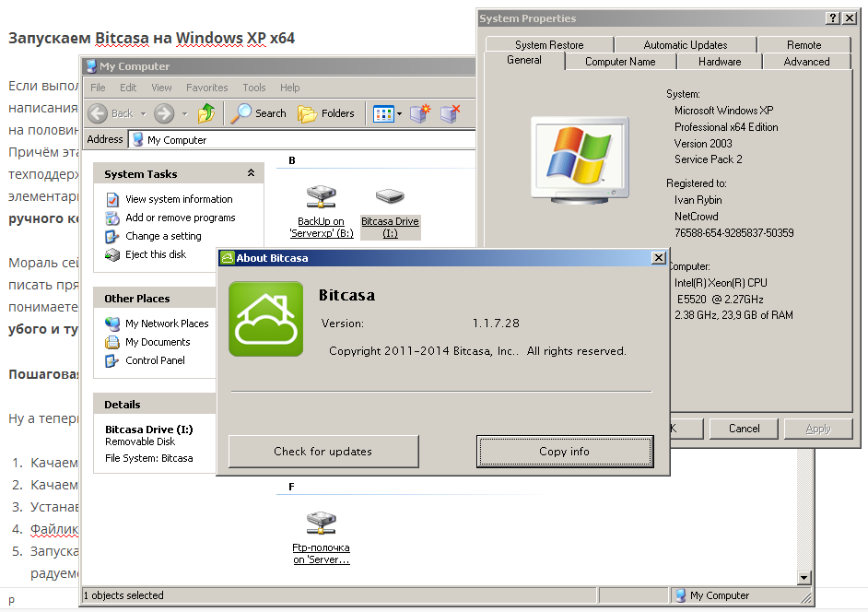Select the General tab
Viewport: 868px width, 612px height.
(524, 60)
